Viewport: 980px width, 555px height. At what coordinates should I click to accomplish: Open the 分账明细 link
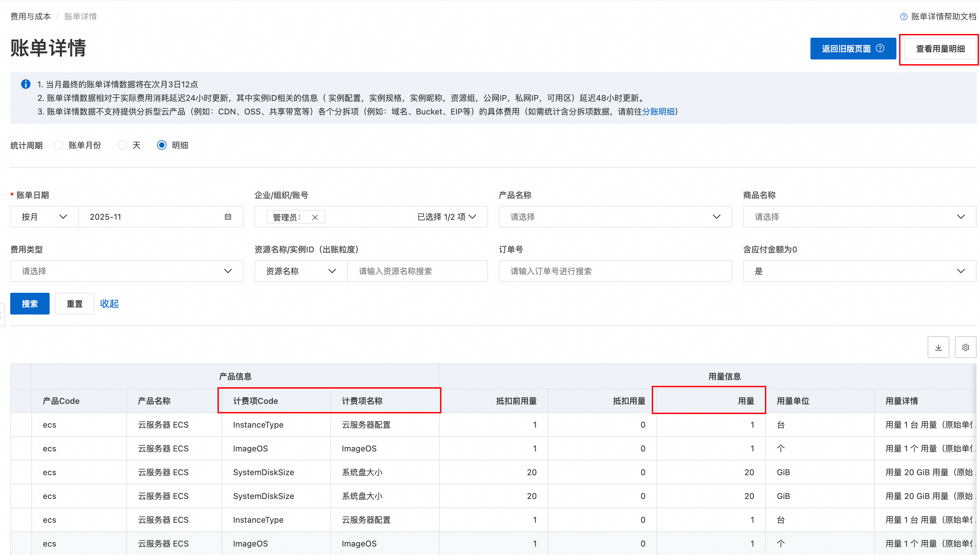point(658,112)
